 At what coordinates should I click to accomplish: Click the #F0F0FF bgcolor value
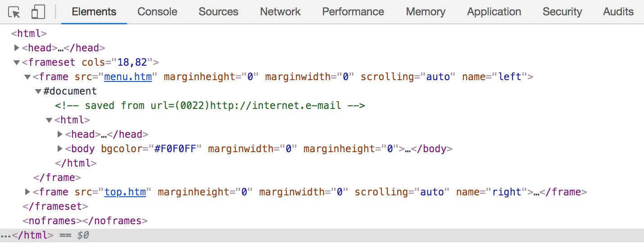pos(175,149)
